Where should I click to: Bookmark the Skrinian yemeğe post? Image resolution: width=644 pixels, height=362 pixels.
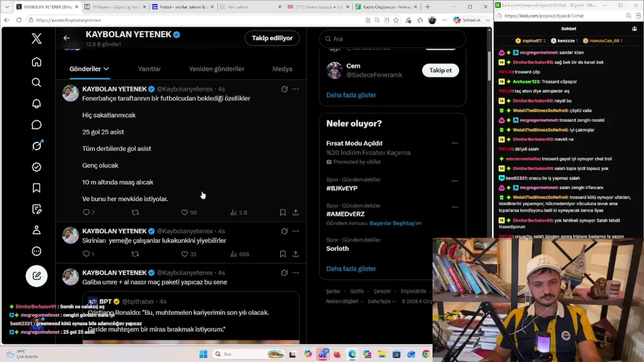283,254
